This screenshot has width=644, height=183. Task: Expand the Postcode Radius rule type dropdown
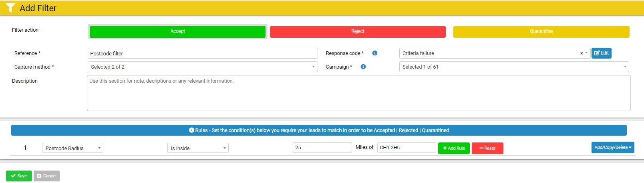[72, 148]
